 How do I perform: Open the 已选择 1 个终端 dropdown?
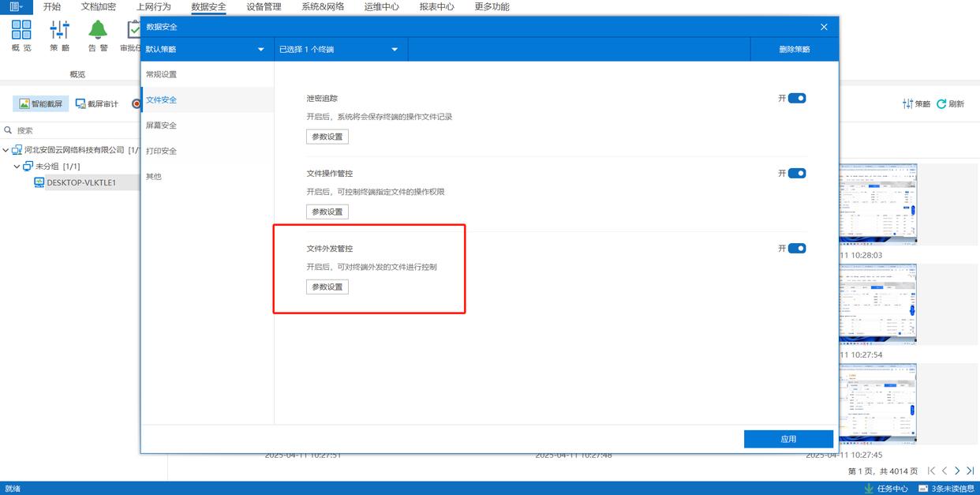click(340, 49)
